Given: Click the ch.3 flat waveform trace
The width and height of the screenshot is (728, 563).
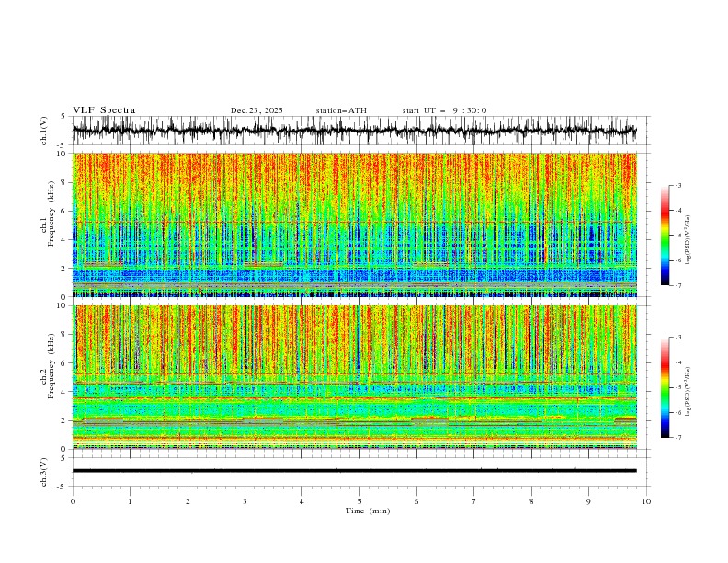Looking at the screenshot, I should coord(355,471).
